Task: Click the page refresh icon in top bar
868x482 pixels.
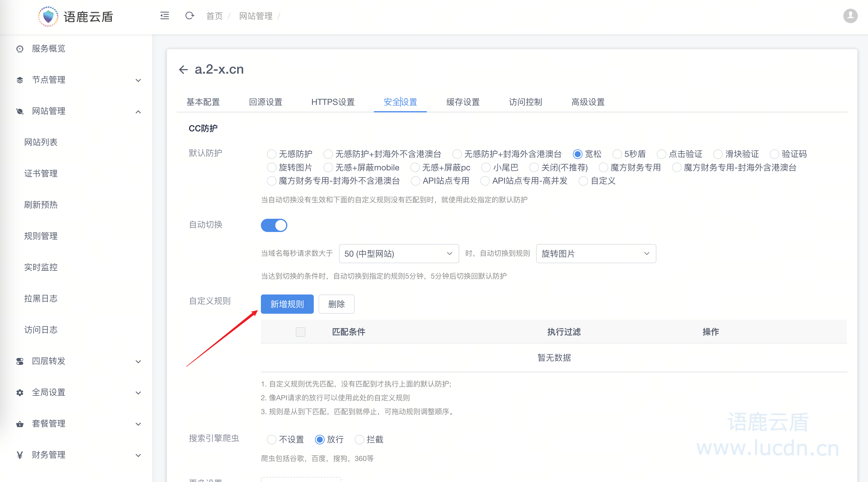Action: (x=189, y=16)
